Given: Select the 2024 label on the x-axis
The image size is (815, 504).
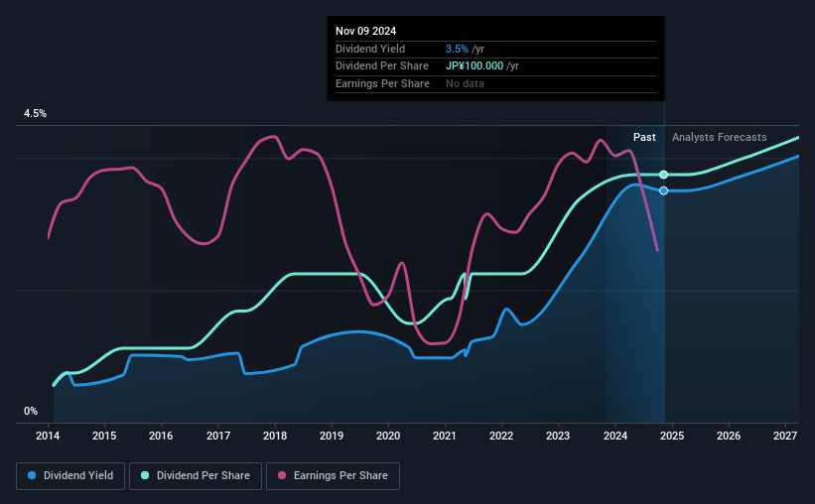Looking at the screenshot, I should tap(615, 436).
